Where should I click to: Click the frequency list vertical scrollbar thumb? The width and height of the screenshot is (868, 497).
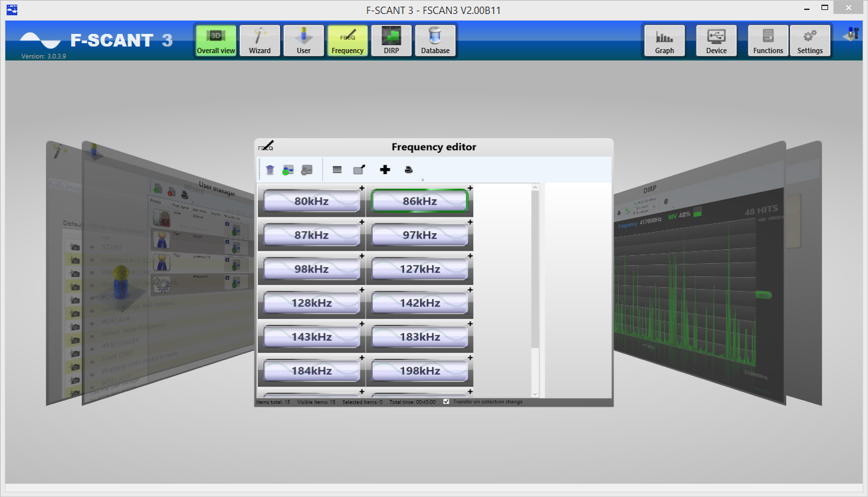click(536, 269)
